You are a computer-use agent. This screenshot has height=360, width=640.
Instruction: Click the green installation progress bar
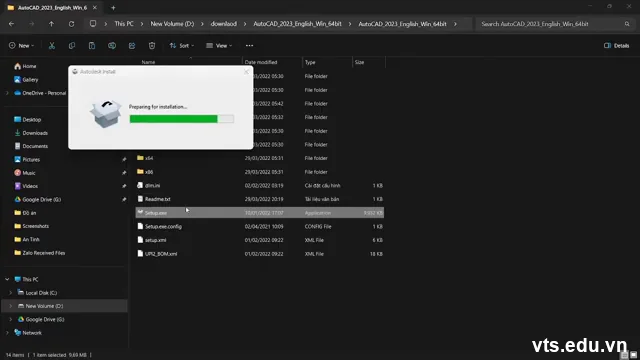(x=182, y=119)
